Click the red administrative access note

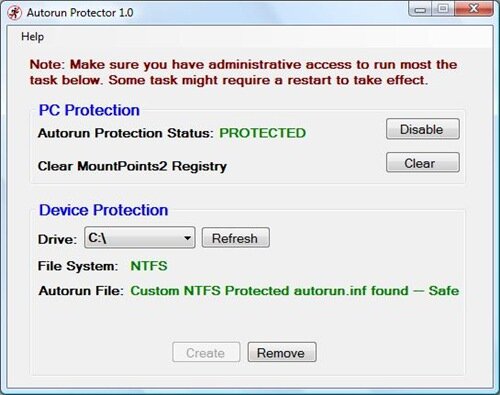pyautogui.click(x=243, y=72)
